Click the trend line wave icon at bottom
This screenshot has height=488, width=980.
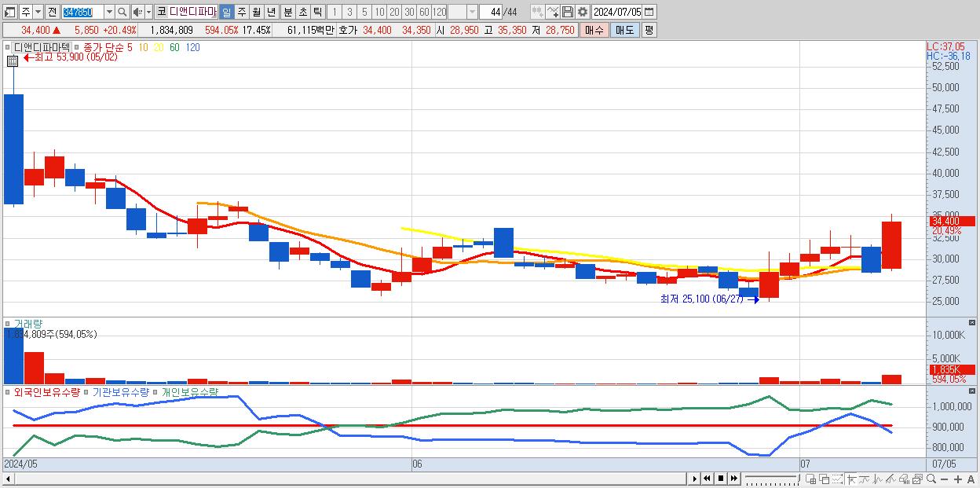click(x=865, y=479)
